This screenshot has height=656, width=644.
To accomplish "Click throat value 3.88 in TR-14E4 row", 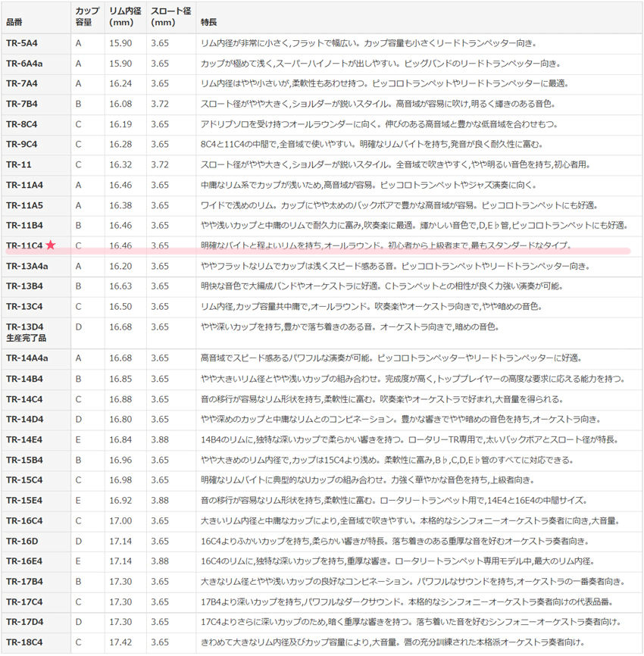I will 160,439.
